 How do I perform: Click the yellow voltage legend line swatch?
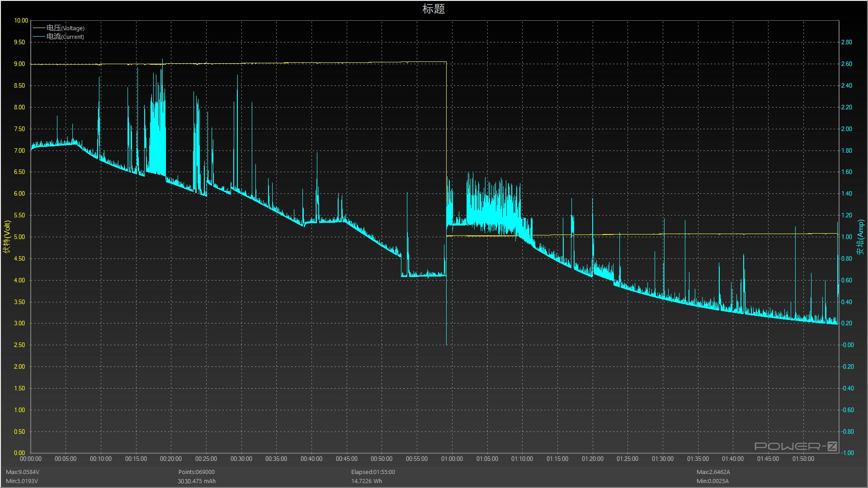click(x=39, y=28)
